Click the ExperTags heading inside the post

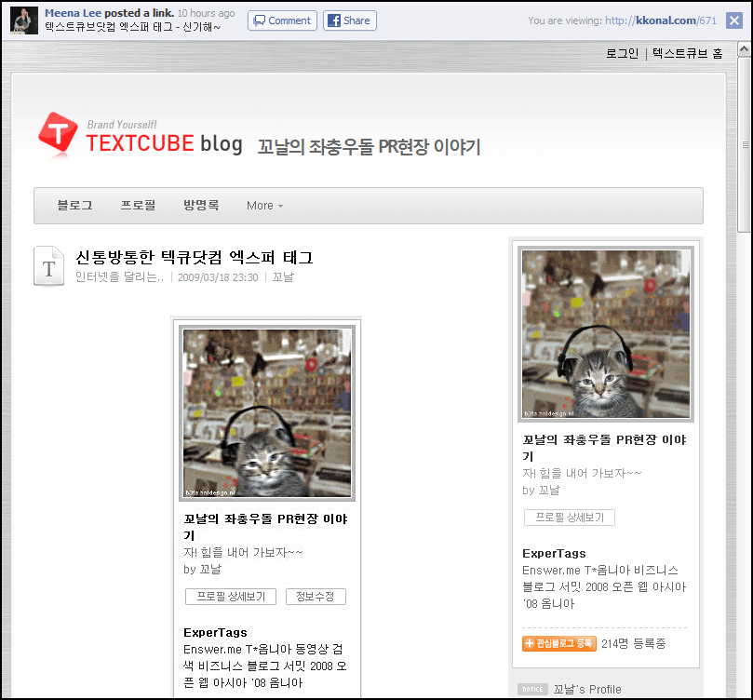coord(215,633)
